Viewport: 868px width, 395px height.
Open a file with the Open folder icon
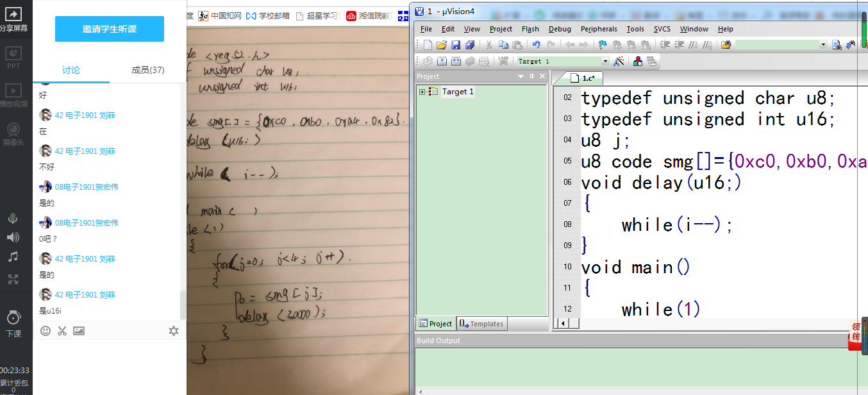(x=441, y=45)
